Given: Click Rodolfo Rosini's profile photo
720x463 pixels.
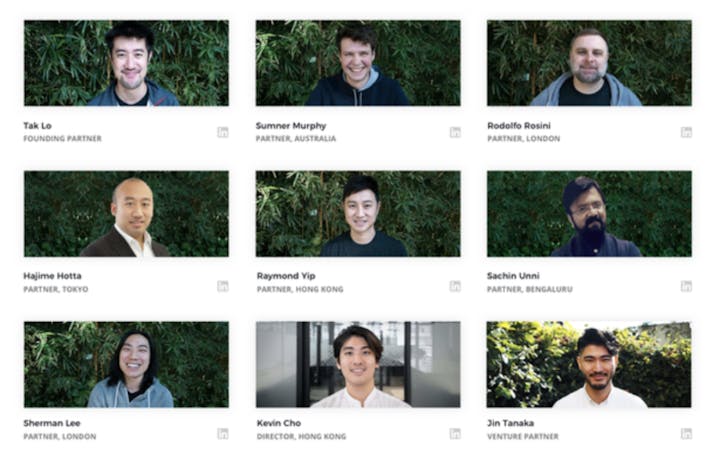Looking at the screenshot, I should point(589,63).
